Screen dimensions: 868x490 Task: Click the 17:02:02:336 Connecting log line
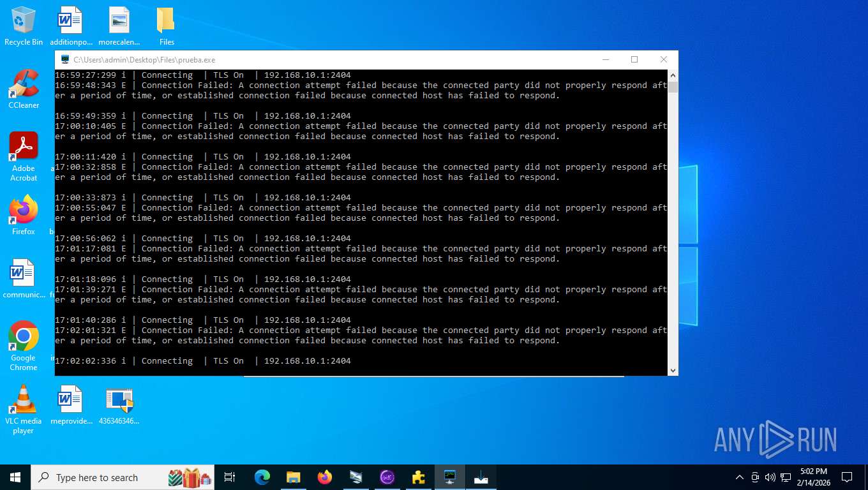(x=203, y=361)
